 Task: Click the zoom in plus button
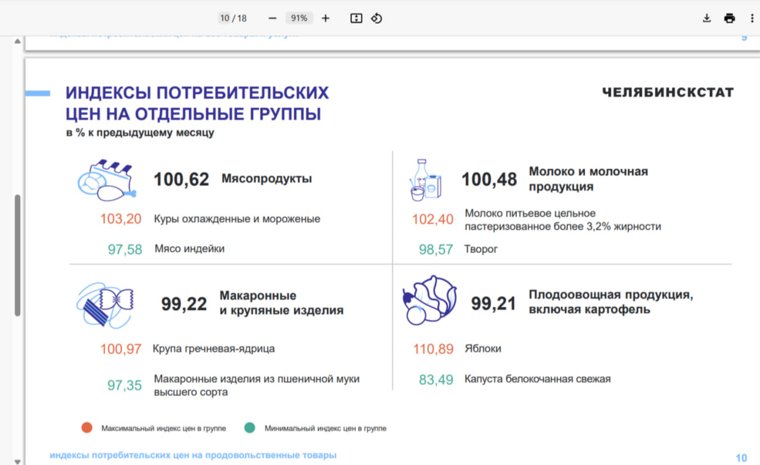325,18
